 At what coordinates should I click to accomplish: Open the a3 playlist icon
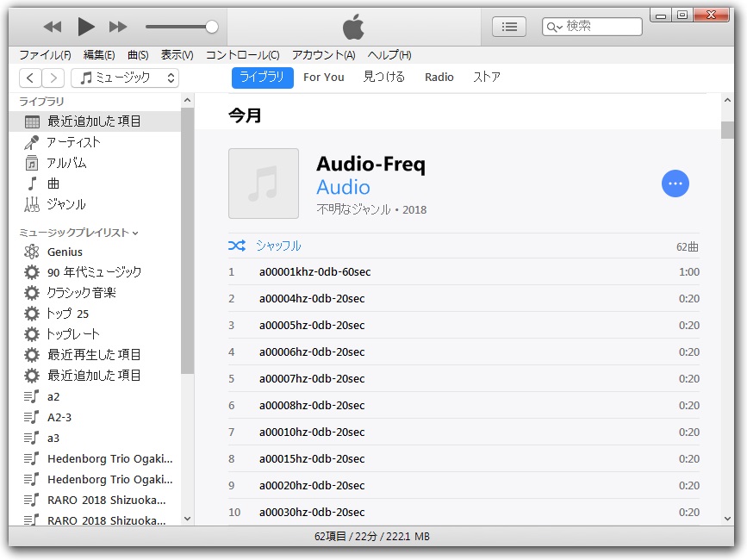(x=32, y=438)
